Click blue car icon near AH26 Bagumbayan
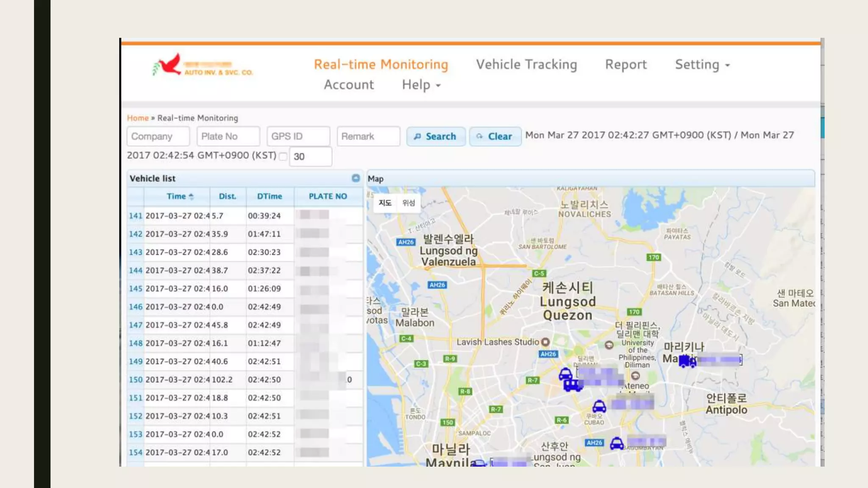 [617, 444]
